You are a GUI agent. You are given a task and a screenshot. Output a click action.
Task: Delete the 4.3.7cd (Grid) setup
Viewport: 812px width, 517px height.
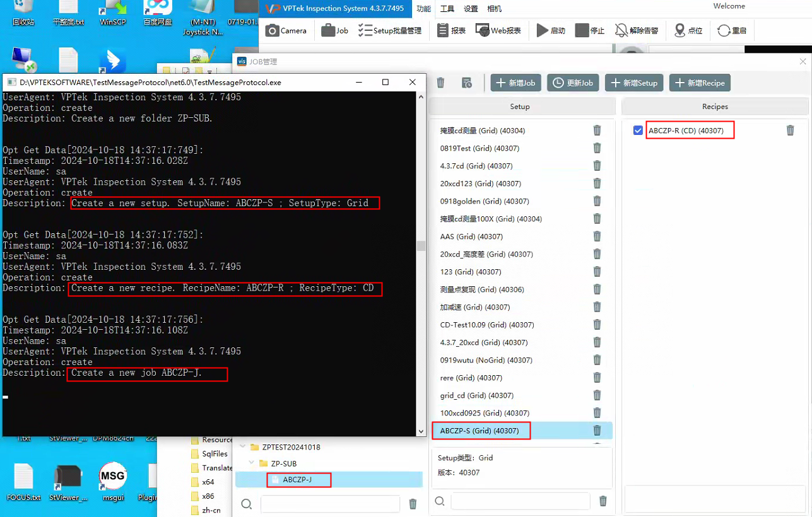coord(597,166)
